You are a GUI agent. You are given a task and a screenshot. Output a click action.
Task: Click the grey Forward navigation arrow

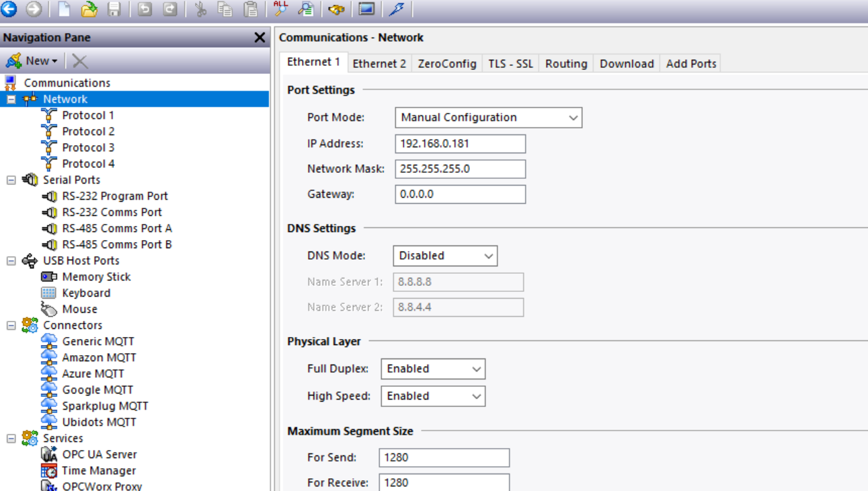(x=34, y=9)
